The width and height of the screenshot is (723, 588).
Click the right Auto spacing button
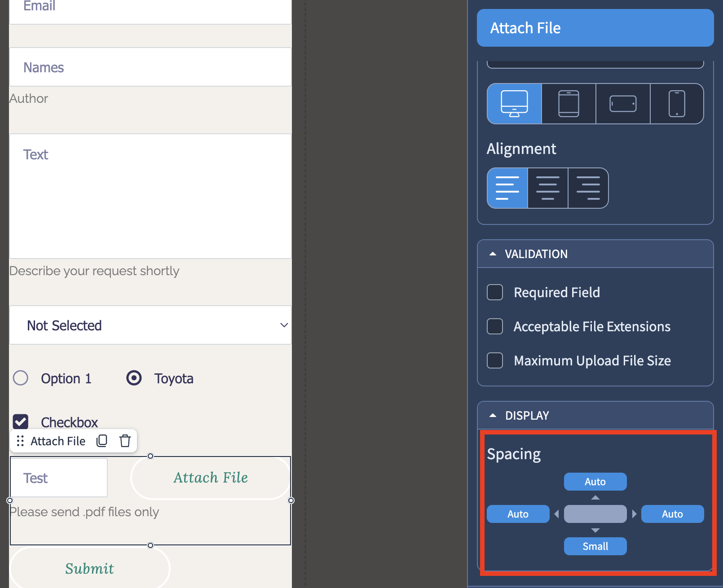pos(673,514)
